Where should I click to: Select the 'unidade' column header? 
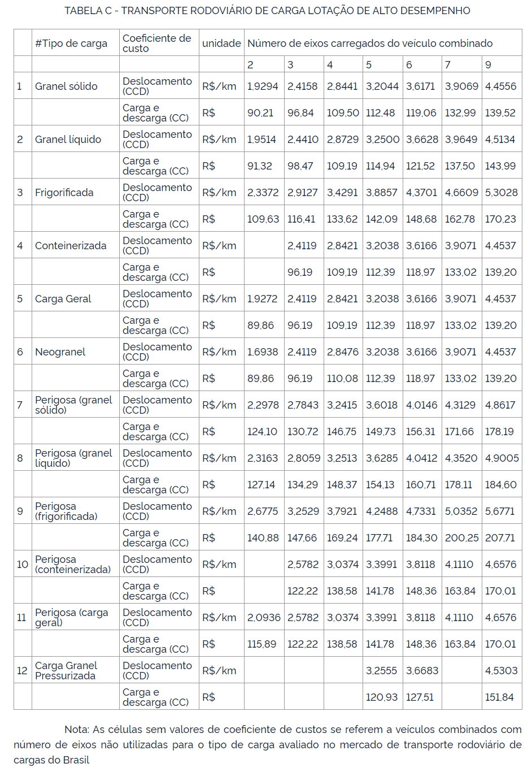click(x=221, y=43)
